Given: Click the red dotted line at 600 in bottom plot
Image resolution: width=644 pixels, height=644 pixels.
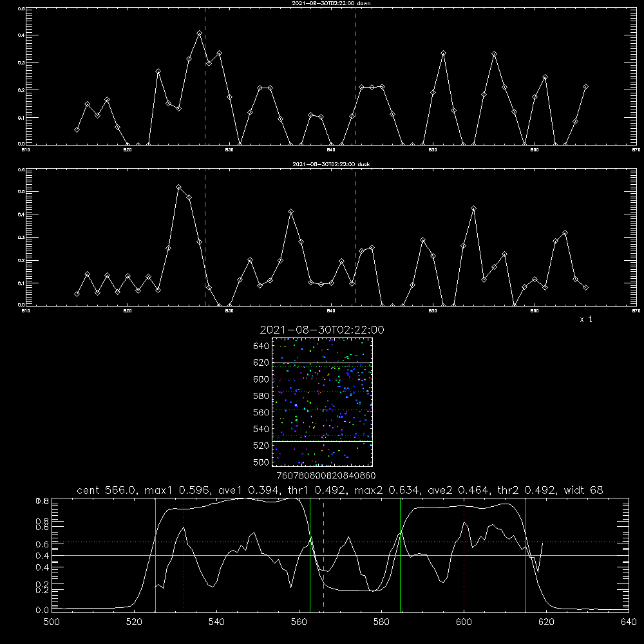Looking at the screenshot, I should (x=464, y=555).
